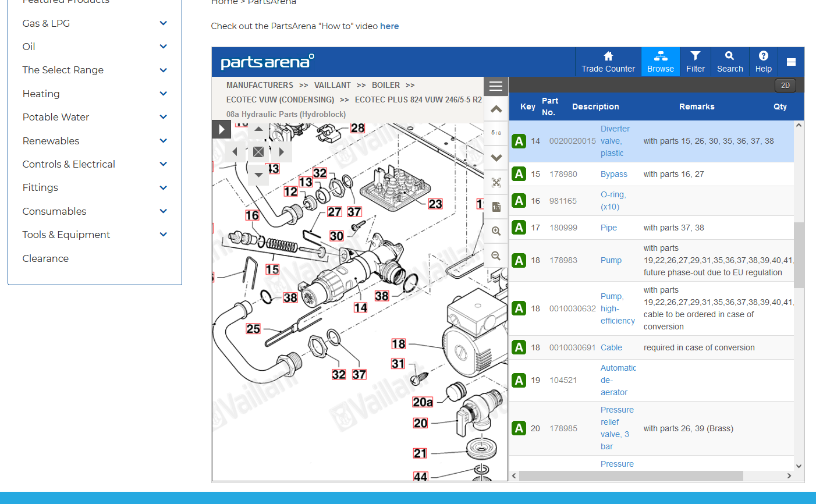
Task: Open the Pump, high-efficiency link
Action: coord(618,308)
